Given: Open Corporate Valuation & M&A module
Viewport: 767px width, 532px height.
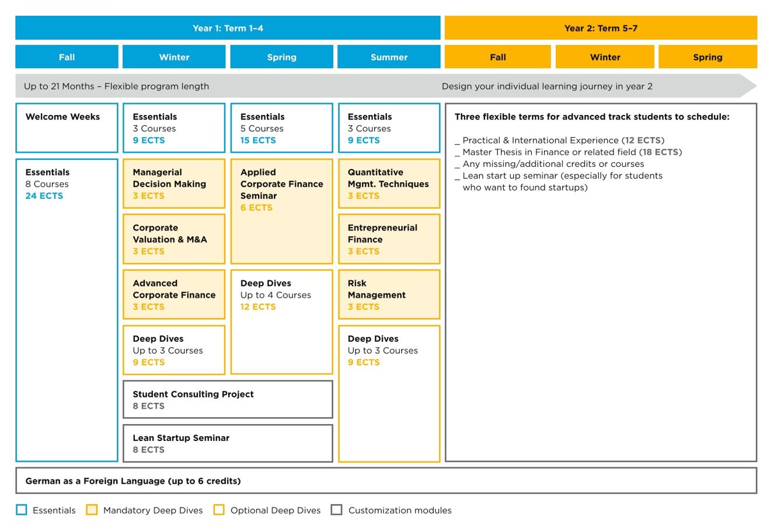Looking at the screenshot, I should (x=174, y=239).
